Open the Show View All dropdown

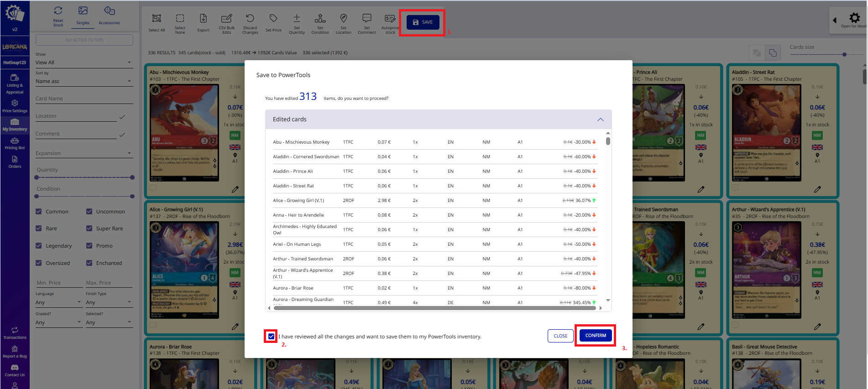(x=84, y=62)
